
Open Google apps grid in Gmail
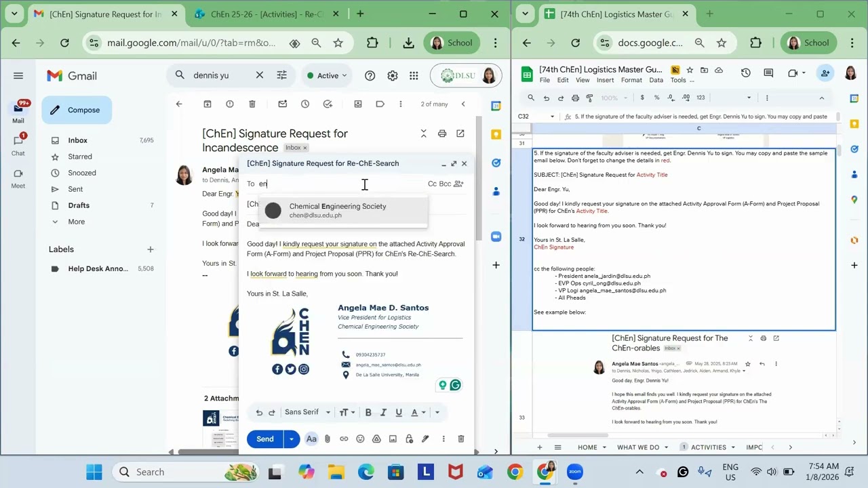[x=414, y=76]
